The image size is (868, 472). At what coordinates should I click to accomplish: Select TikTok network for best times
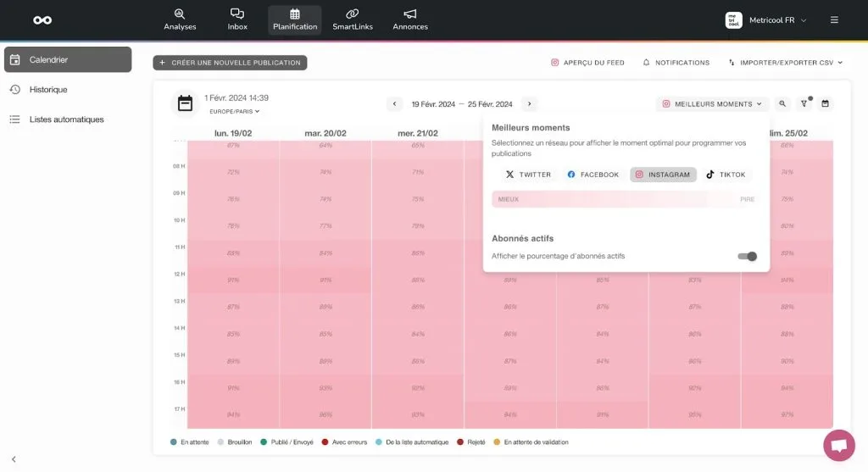pos(726,175)
